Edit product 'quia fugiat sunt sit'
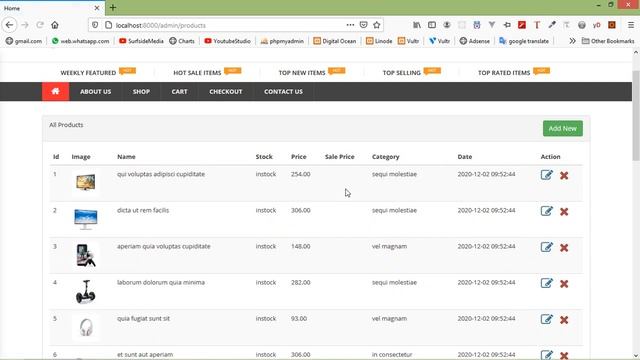 click(x=547, y=319)
